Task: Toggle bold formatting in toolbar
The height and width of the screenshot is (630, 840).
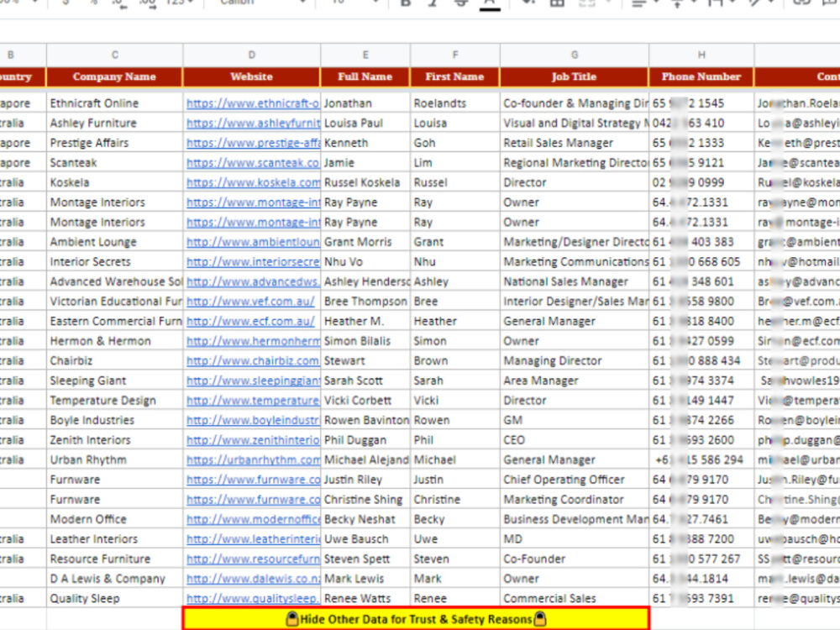Action: click(406, 3)
